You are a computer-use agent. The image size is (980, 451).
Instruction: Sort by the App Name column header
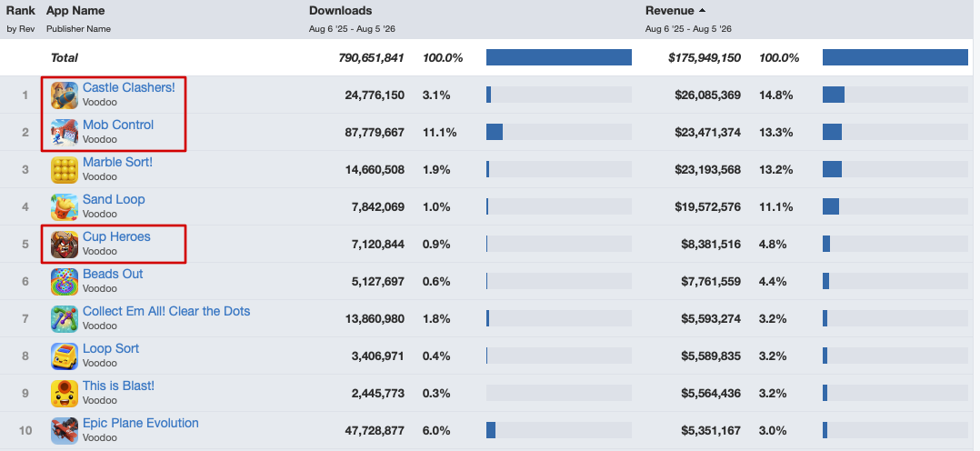[x=75, y=11]
